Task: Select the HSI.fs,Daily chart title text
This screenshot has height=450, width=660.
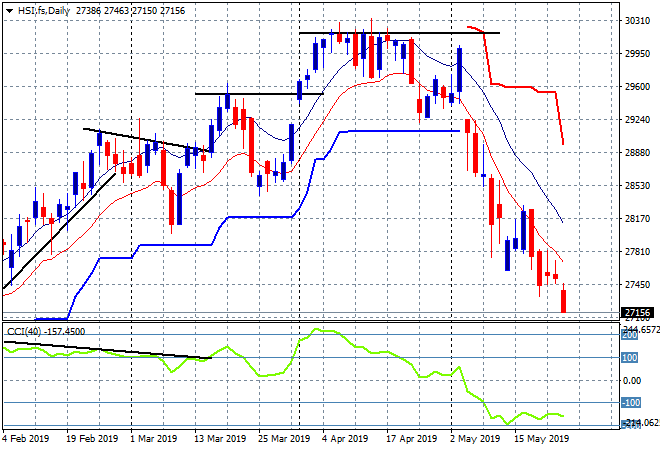Action: coord(44,11)
